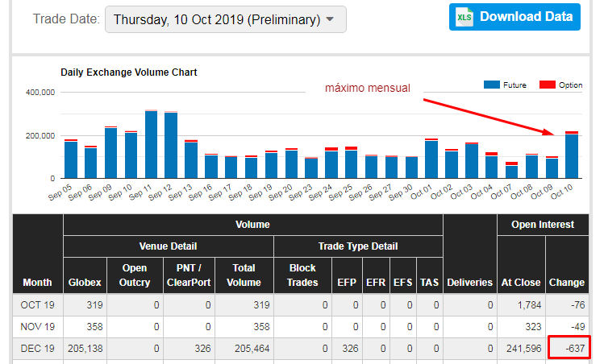Open the Trade Date dropdown
This screenshot has width=604, height=364.
pos(225,19)
